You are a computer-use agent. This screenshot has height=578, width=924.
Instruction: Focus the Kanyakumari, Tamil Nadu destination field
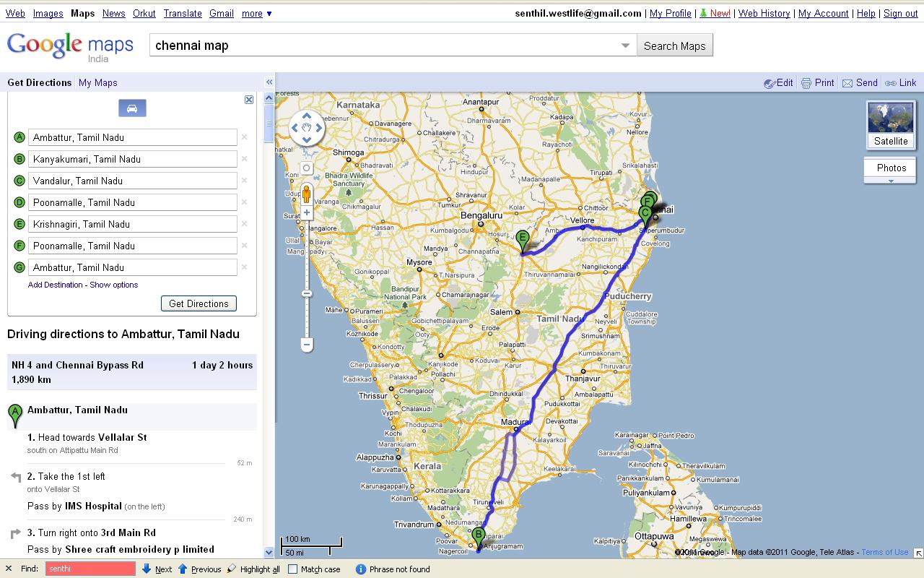[x=133, y=159]
